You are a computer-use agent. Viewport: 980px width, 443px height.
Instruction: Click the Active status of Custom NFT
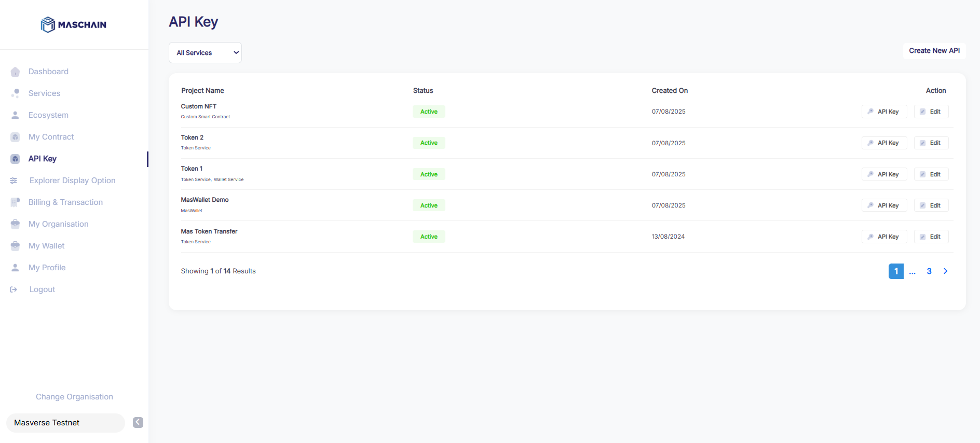pyautogui.click(x=429, y=112)
